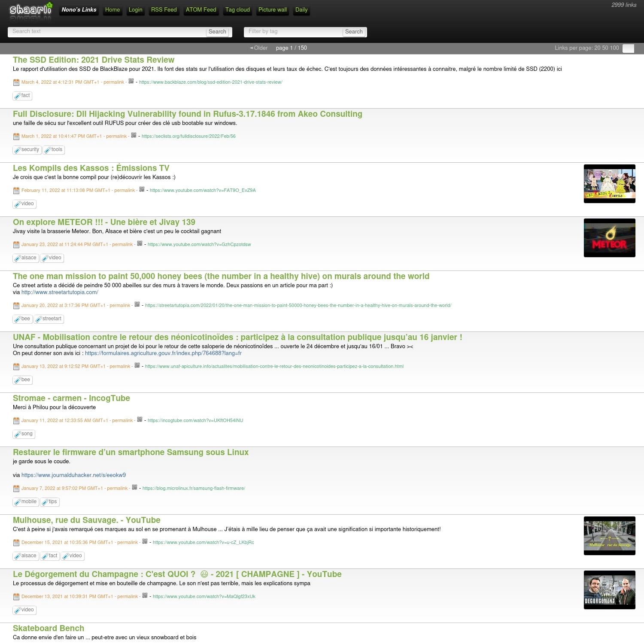Click calendar icon of March 4, 2022 entry

point(16,82)
